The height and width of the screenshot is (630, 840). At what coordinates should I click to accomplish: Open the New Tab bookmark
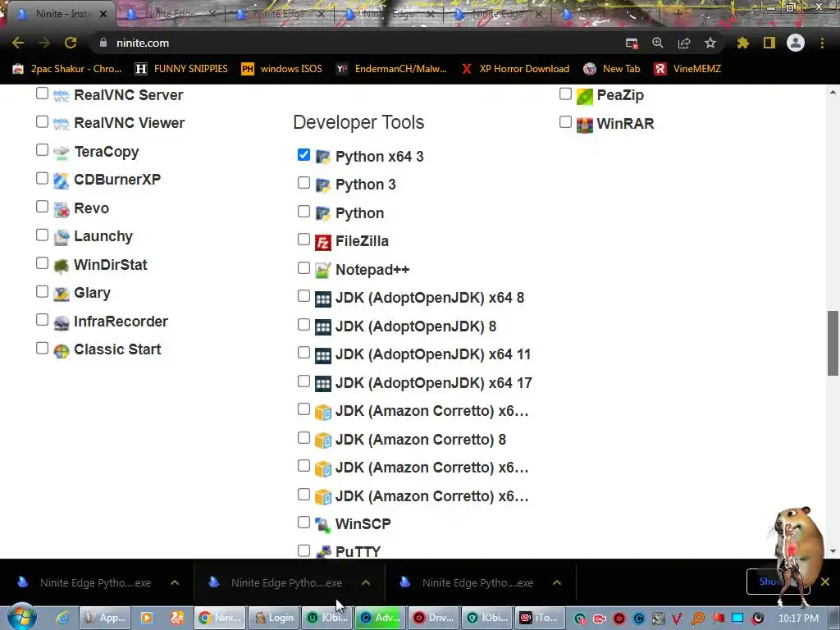[612, 69]
